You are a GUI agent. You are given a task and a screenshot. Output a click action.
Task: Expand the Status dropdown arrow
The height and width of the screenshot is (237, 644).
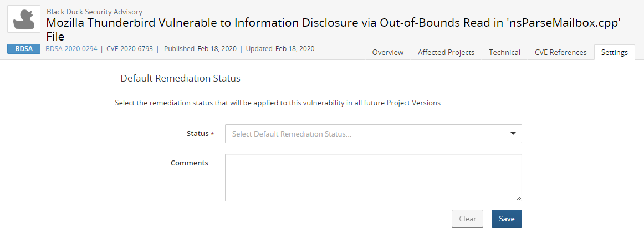[x=513, y=134]
